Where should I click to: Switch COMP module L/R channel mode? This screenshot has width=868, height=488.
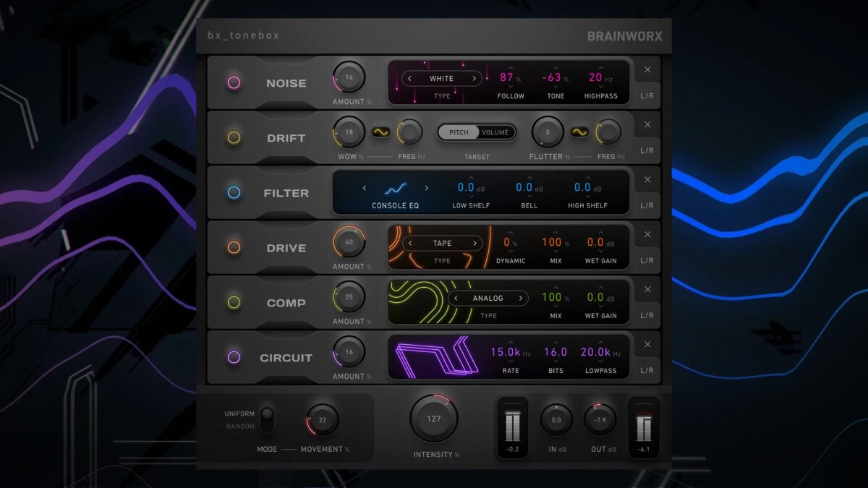[647, 315]
